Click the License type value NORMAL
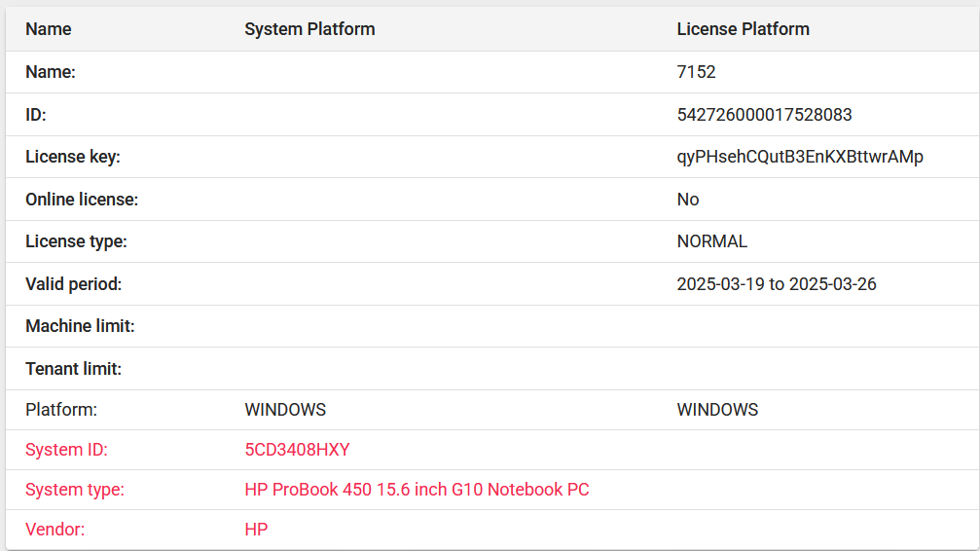Viewport: 980px width, 551px height. pos(711,241)
